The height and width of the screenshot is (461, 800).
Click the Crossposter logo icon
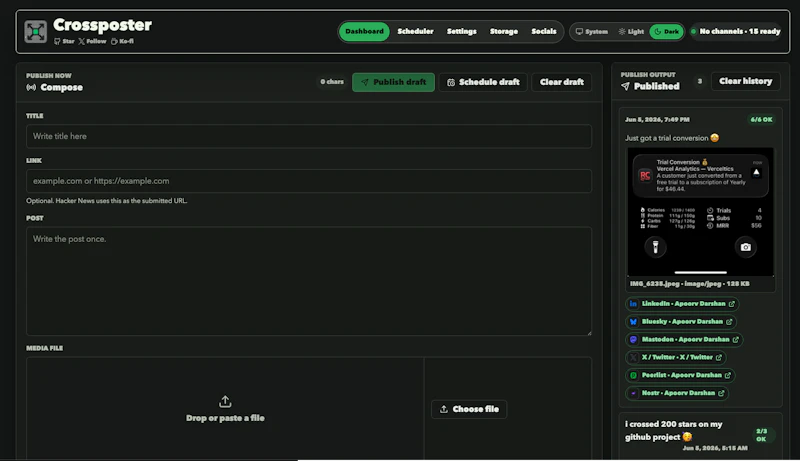coord(35,32)
